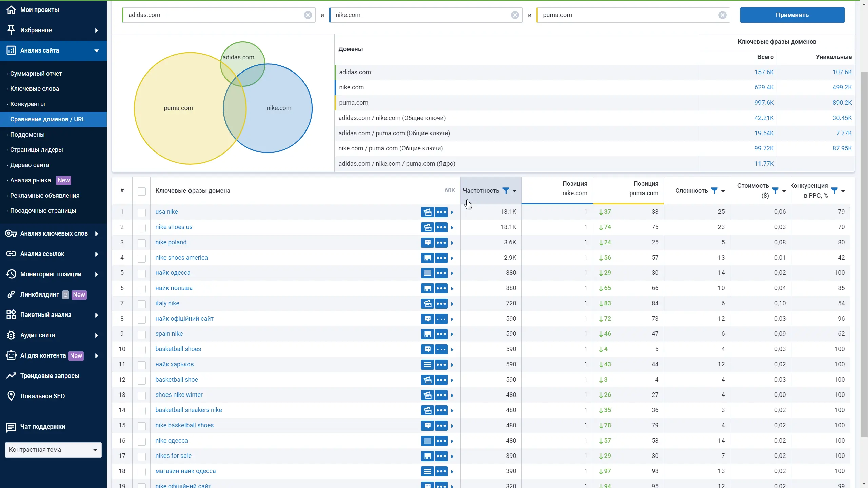Open Стоимость column sort dropdown arrow
The image size is (868, 488).
(x=784, y=191)
